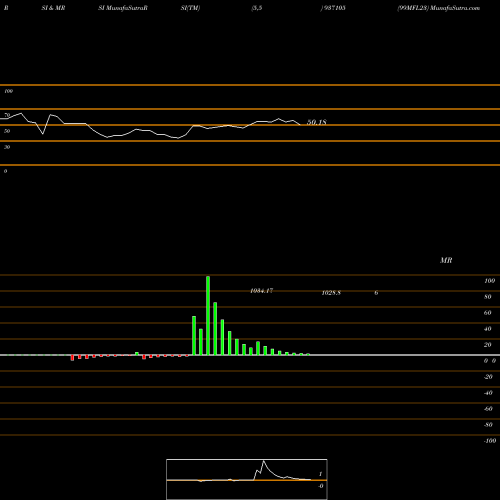The image size is (500, 500).
Task: Click the 'SI & MR' header label
Action: [x=53, y=8]
